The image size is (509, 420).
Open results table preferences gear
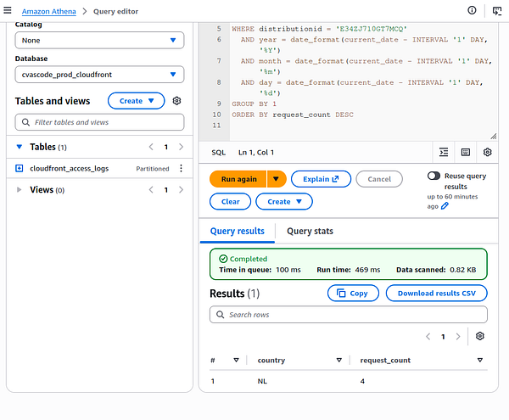tap(480, 336)
